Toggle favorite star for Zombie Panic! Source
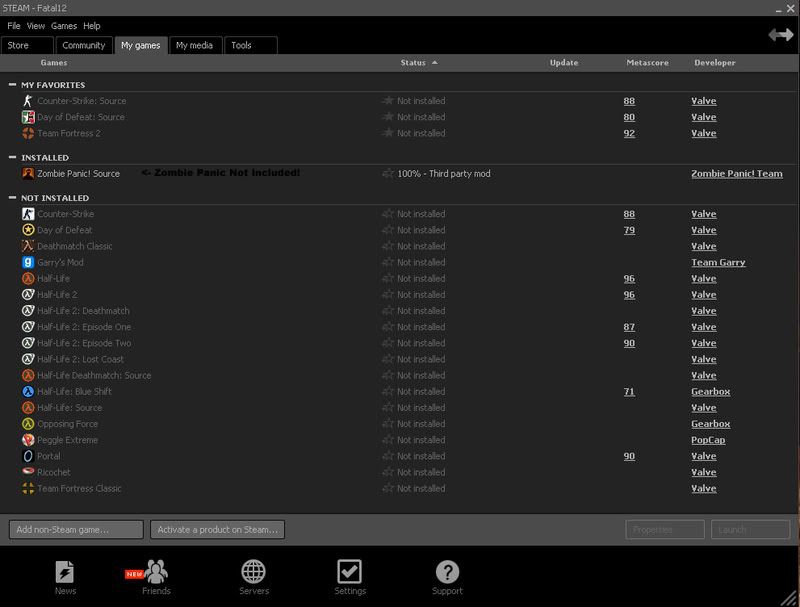This screenshot has width=800, height=607. (388, 174)
